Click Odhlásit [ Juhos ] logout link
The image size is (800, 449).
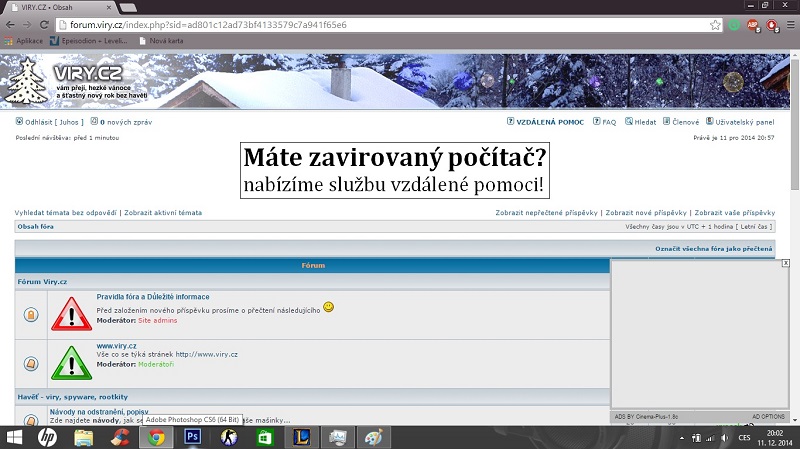tap(50, 121)
